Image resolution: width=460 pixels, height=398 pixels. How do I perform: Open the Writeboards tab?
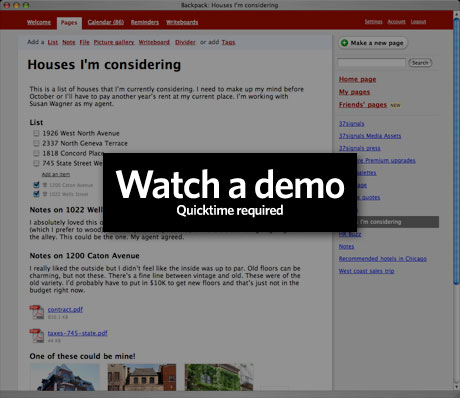[182, 22]
